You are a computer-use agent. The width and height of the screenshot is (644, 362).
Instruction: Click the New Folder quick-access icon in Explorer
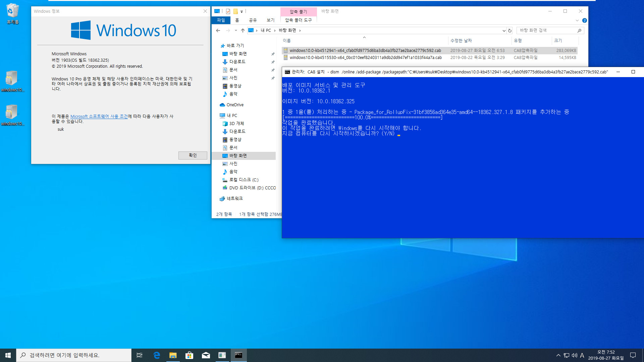click(235, 11)
